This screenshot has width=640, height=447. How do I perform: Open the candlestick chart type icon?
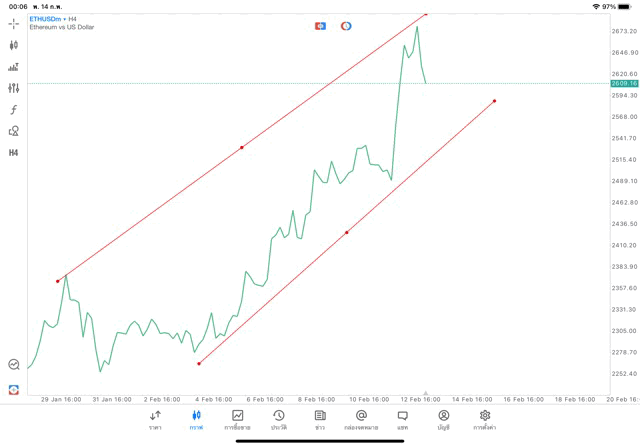13,45
